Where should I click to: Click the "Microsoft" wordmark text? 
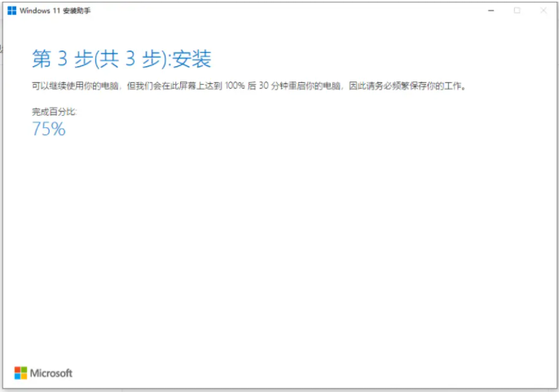tap(51, 373)
